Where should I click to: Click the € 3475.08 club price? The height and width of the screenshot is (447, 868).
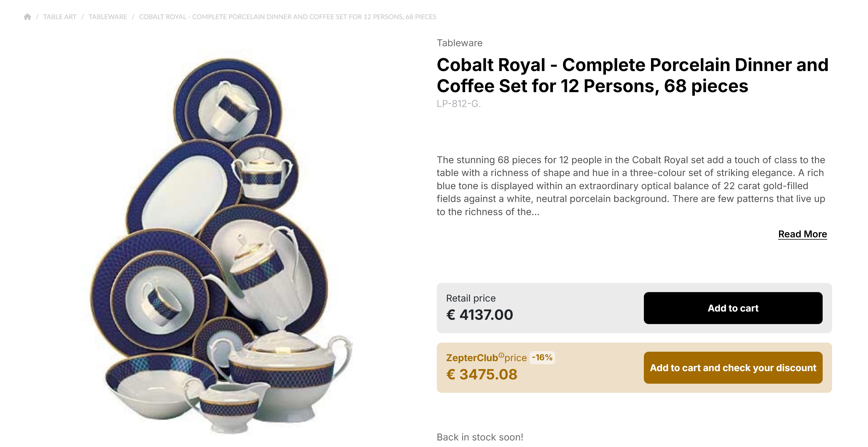(x=481, y=374)
